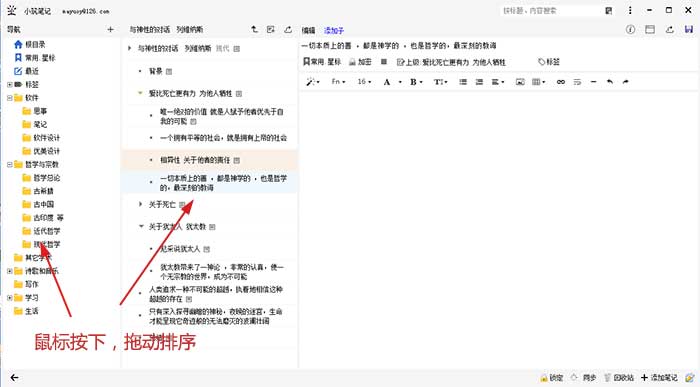Click the plus icon in navigation header
Viewport: 700px width, 387px height.
coord(110,29)
